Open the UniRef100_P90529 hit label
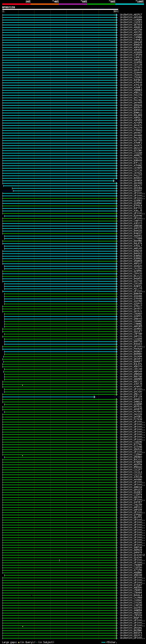 tap(131, 349)
